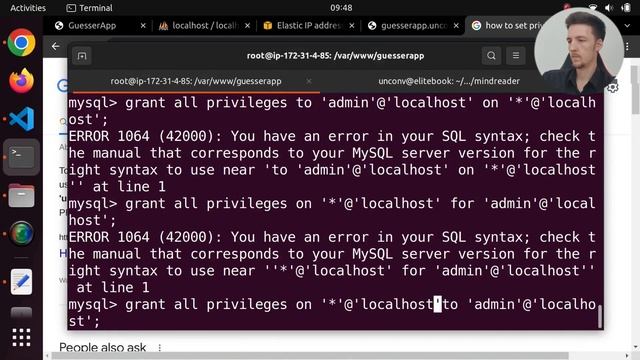Open the terminal hamburger menu
The height and width of the screenshot is (360, 640).
(x=516, y=56)
